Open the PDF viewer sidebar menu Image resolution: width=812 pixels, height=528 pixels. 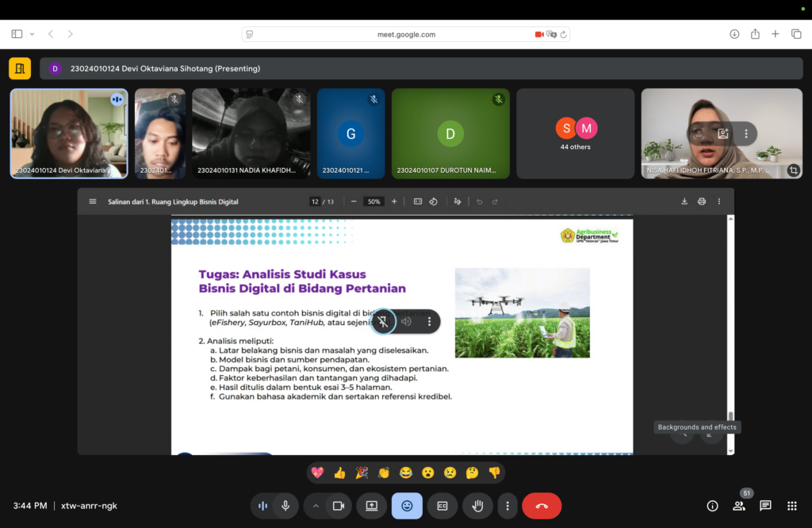point(93,201)
